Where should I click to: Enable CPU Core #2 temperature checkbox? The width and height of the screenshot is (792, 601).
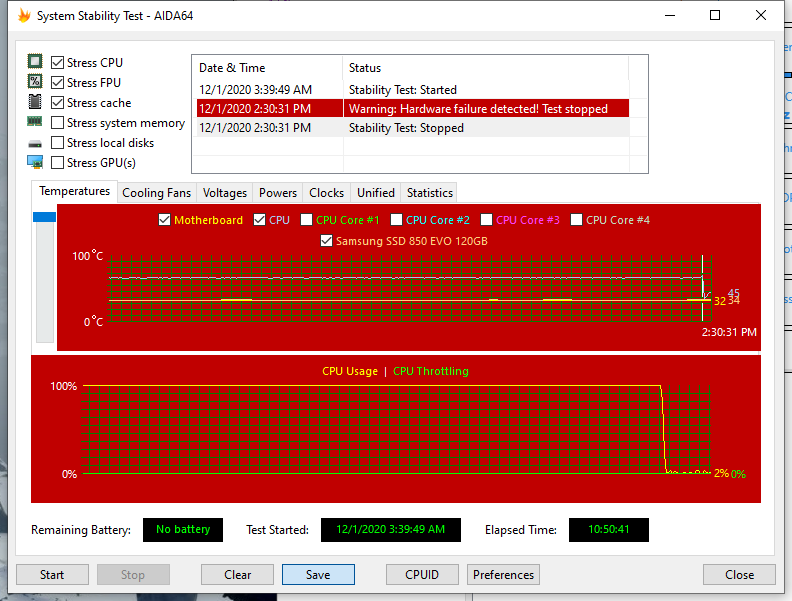(x=397, y=220)
